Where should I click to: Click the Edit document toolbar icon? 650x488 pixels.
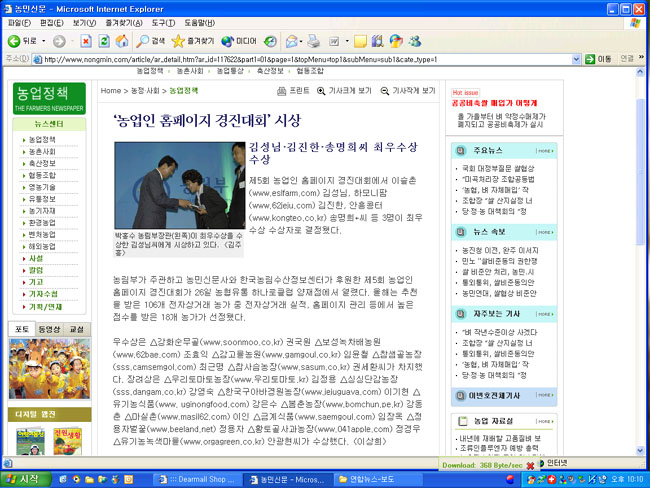(x=334, y=41)
